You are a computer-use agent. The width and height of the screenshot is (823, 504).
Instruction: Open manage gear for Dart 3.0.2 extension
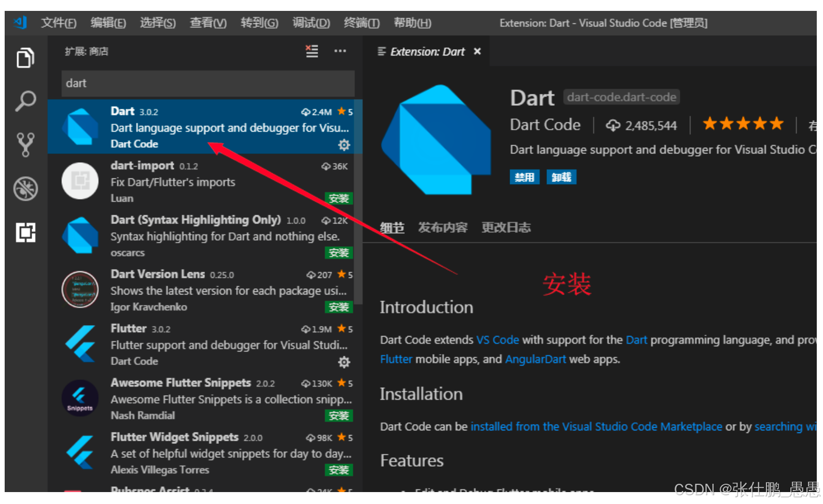coord(344,145)
